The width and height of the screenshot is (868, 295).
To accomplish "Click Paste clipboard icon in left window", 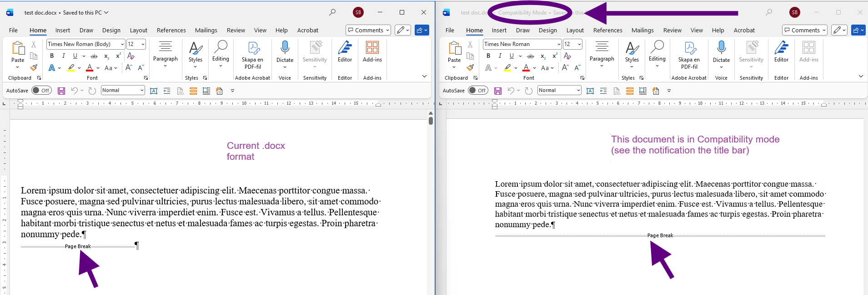I will 18,48.
